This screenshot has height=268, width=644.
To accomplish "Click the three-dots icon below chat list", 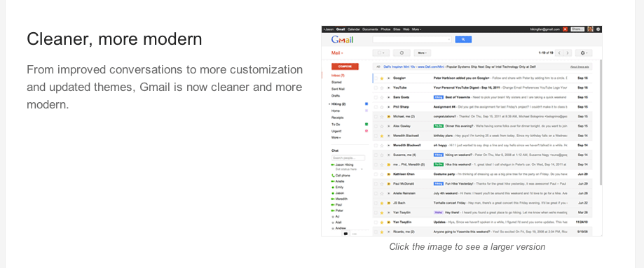I will [355, 234].
